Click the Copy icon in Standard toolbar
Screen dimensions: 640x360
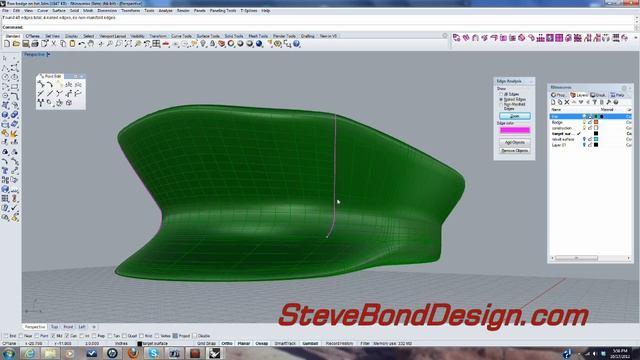point(63,44)
